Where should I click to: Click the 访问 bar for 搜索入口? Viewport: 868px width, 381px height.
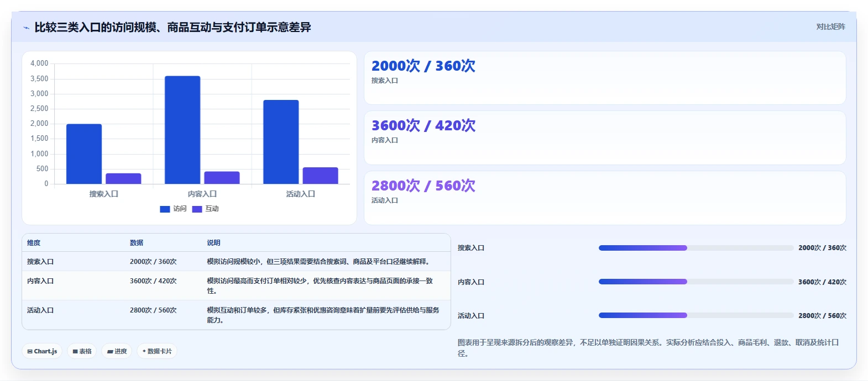[x=84, y=154]
